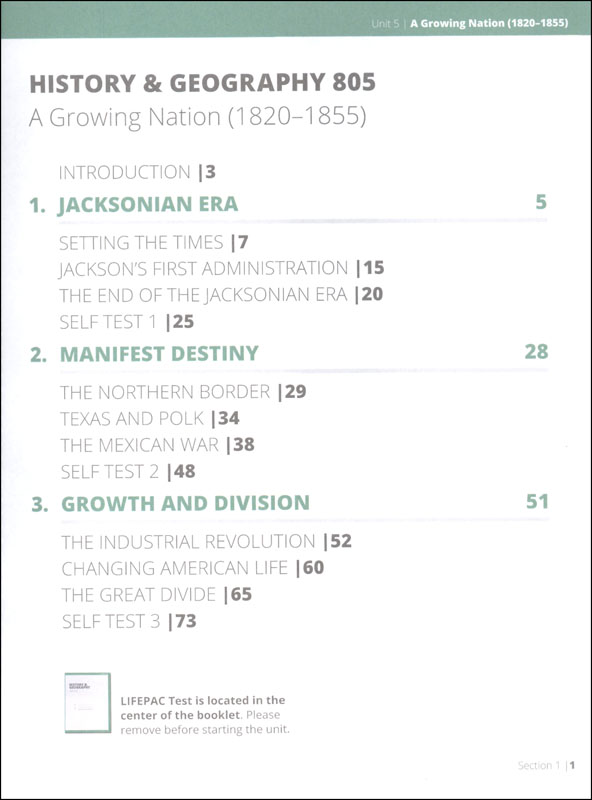The width and height of the screenshot is (592, 800).
Task: Click the Section 1 page number footer
Action: (x=547, y=765)
